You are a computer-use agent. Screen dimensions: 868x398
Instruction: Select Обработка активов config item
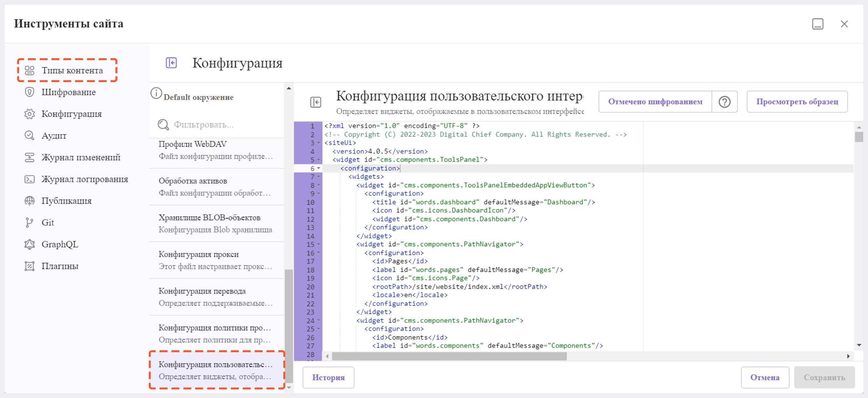pos(216,187)
